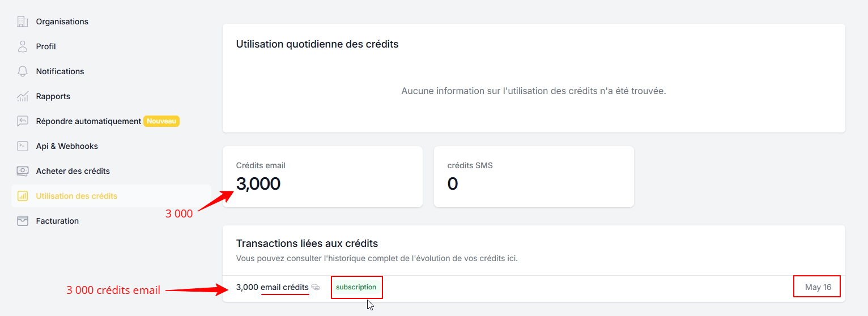This screenshot has height=316, width=868.
Task: Click the Répondre automatiquement reply icon
Action: click(23, 121)
